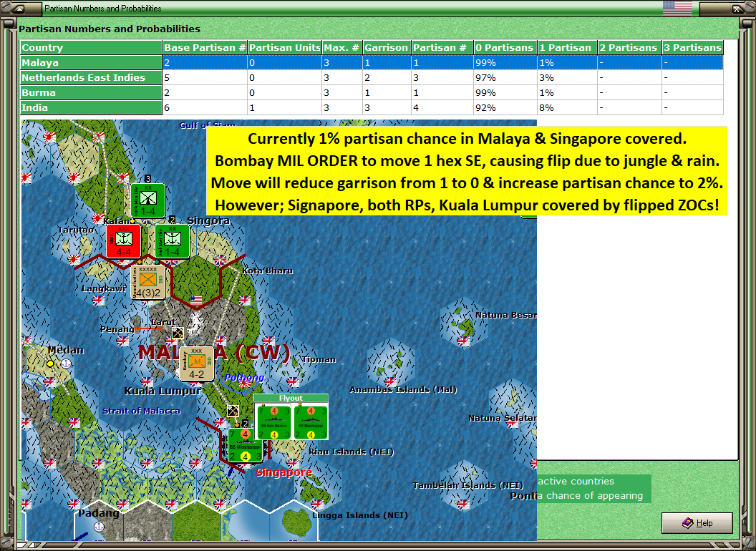Select the Malaya country row
This screenshot has height=551, width=756.
coord(372,62)
